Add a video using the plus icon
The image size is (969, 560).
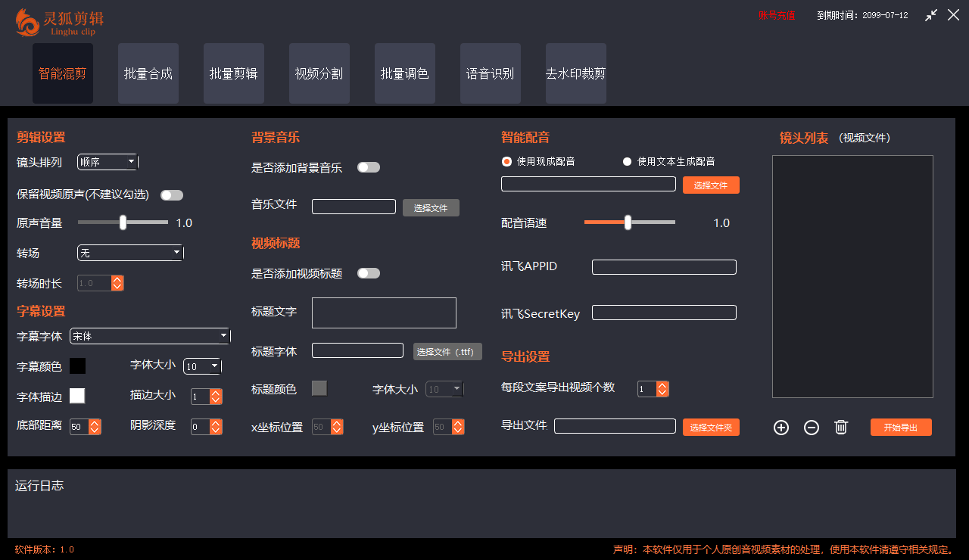tap(780, 427)
